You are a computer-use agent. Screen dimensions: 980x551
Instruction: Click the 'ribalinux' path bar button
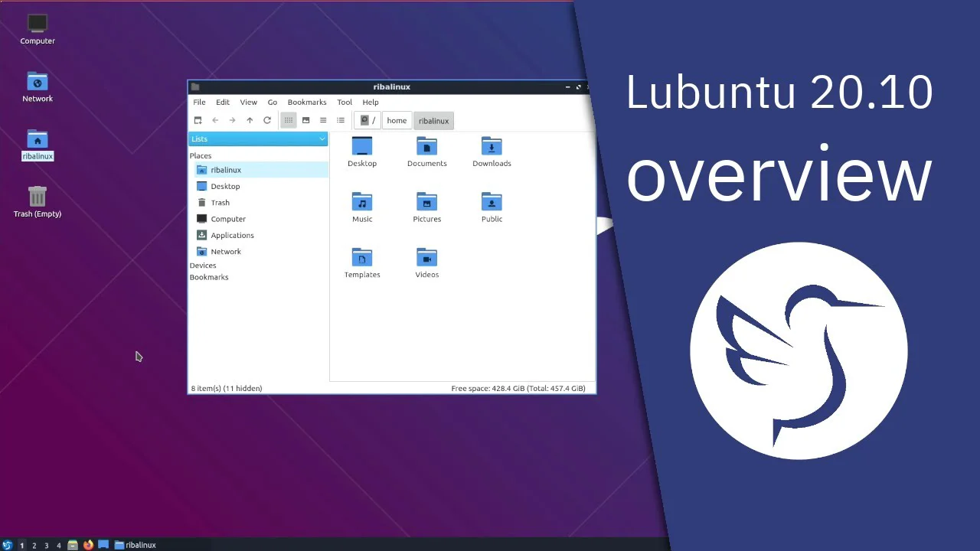(x=433, y=121)
